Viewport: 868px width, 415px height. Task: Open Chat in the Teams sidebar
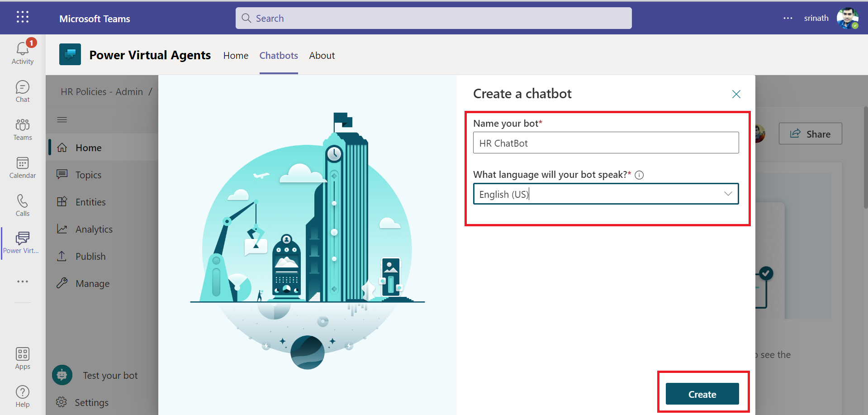(23, 91)
